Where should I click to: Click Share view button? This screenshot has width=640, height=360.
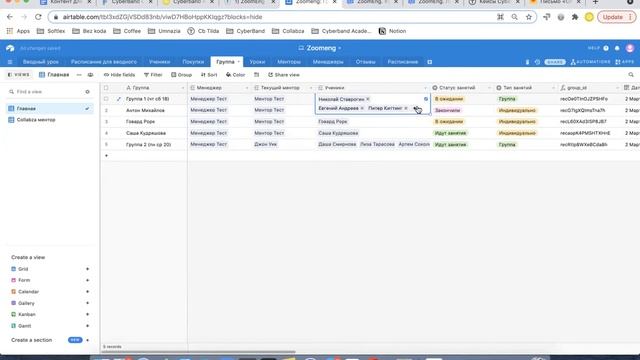coord(284,75)
